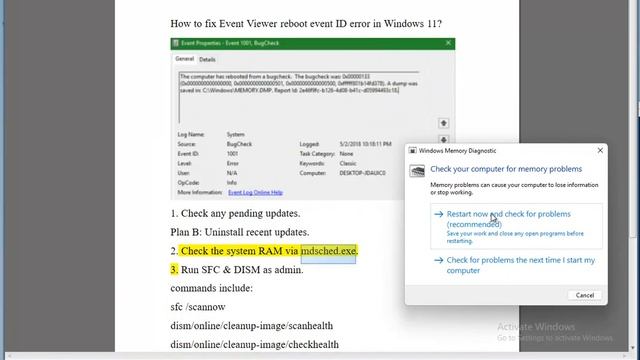Click the memory chip icon in dialog

point(417,171)
